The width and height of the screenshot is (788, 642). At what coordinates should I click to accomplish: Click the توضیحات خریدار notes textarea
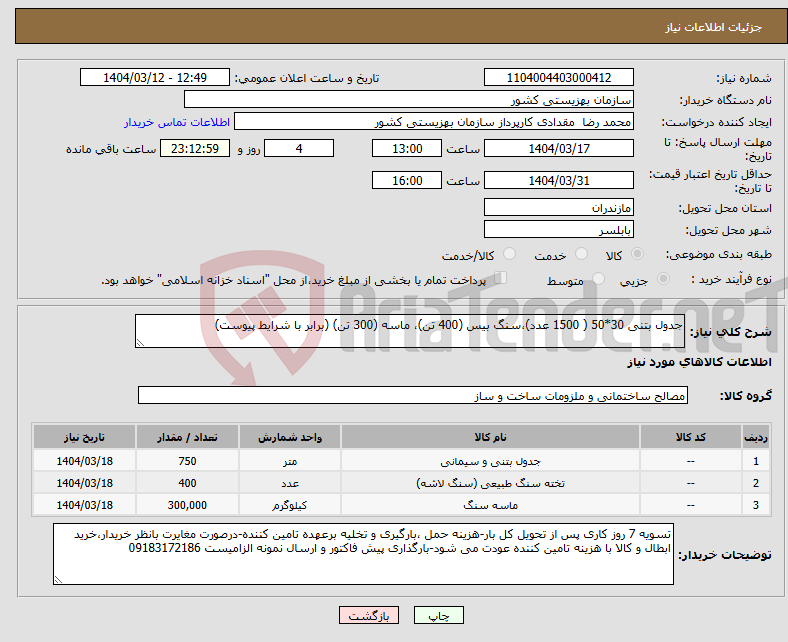point(363,554)
